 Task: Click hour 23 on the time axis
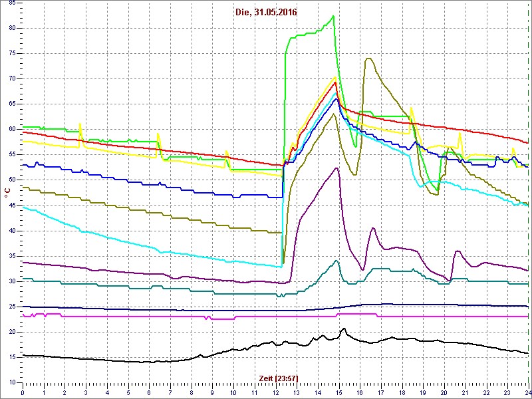click(507, 393)
